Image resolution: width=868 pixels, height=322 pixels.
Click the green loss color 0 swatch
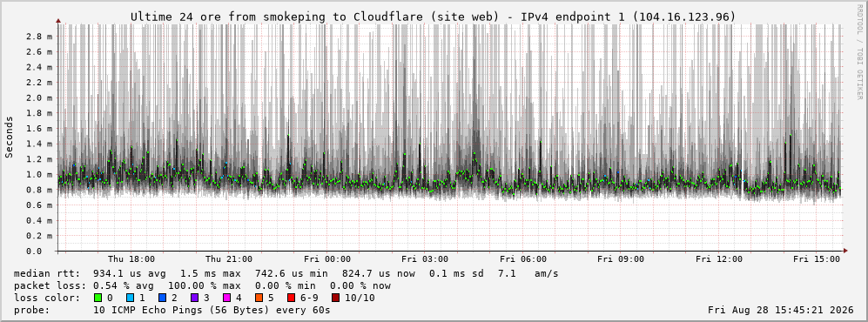click(x=98, y=298)
